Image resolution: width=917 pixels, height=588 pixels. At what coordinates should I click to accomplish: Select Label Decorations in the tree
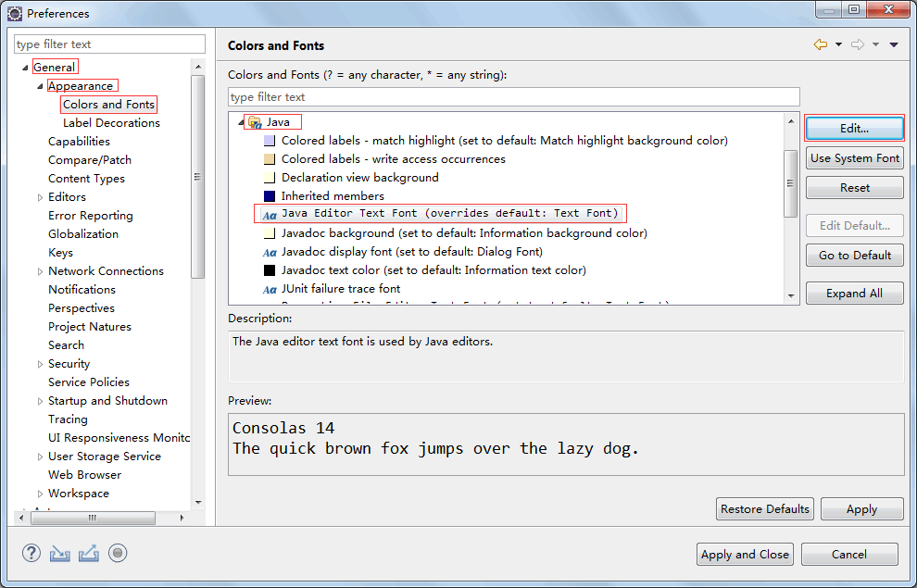click(111, 123)
